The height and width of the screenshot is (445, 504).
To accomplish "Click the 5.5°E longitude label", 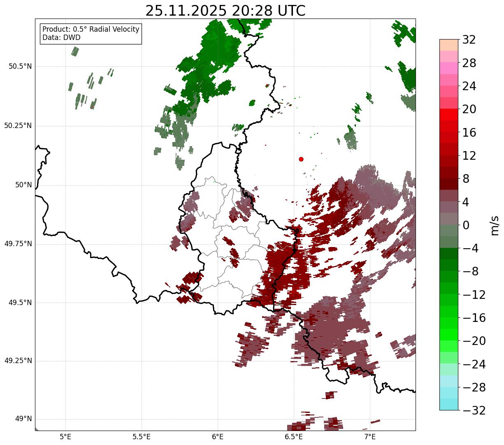I will (x=142, y=436).
